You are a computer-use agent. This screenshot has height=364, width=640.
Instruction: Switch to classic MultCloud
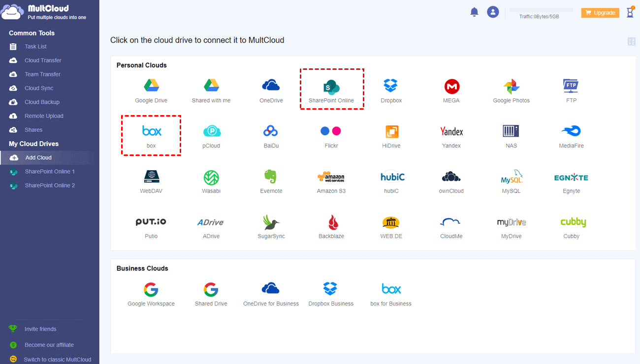point(58,360)
